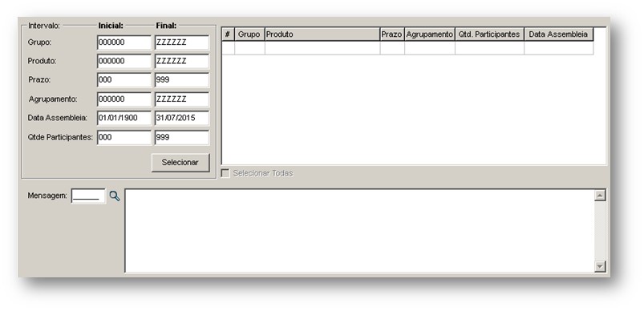Click Qtde Participantes final field
The width and height of the screenshot is (644, 311).
click(182, 137)
